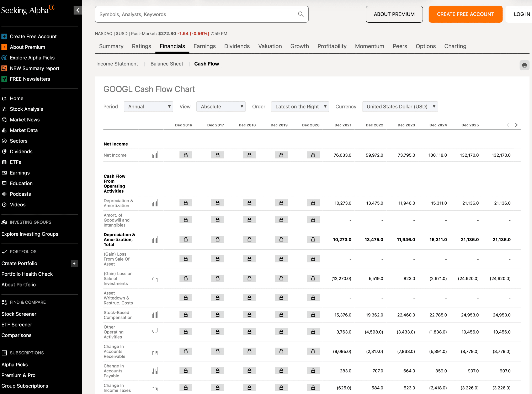Click the Videos sidebar icon
The image size is (532, 394).
(4, 204)
